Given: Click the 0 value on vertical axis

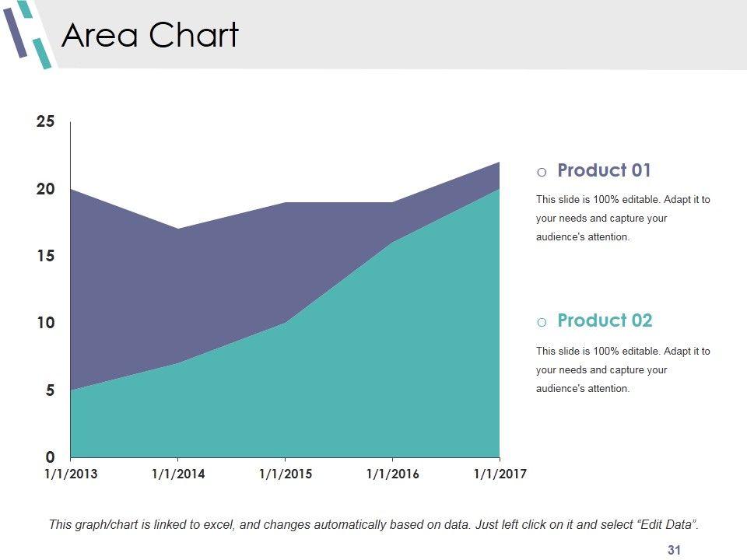Looking at the screenshot, I should point(51,457).
